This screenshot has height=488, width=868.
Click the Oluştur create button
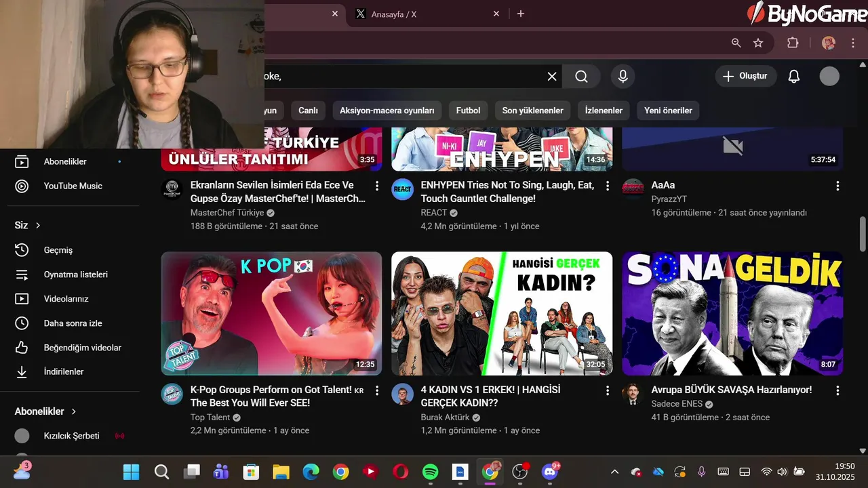[745, 76]
